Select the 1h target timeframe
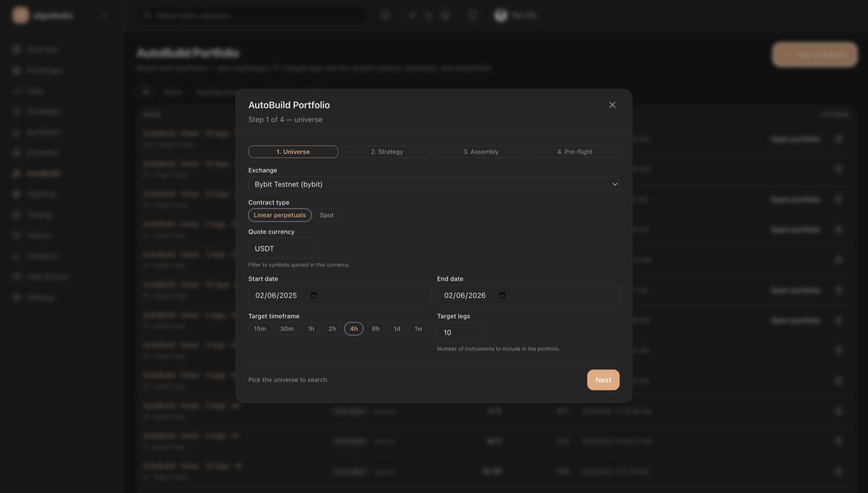This screenshot has width=868, height=493. [x=311, y=329]
